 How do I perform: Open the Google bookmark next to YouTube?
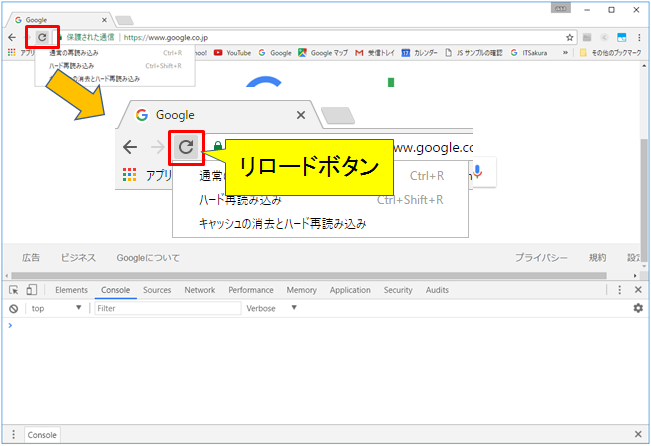tap(275, 53)
